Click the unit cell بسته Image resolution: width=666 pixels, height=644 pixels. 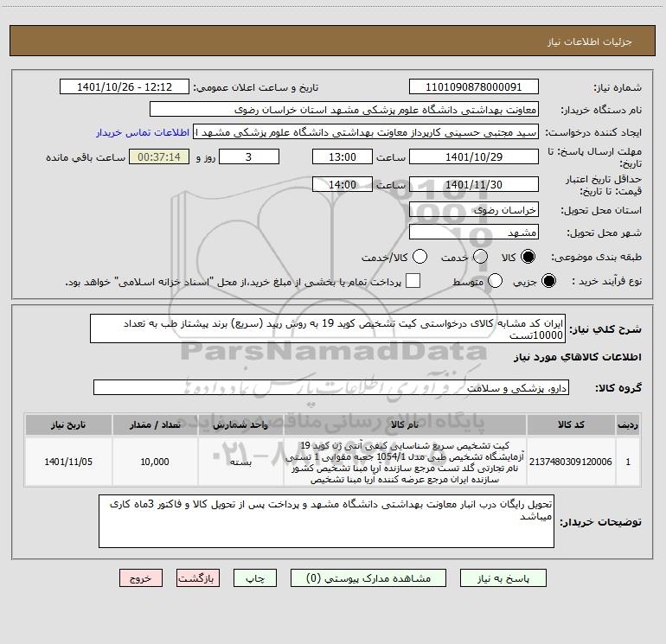[240, 462]
